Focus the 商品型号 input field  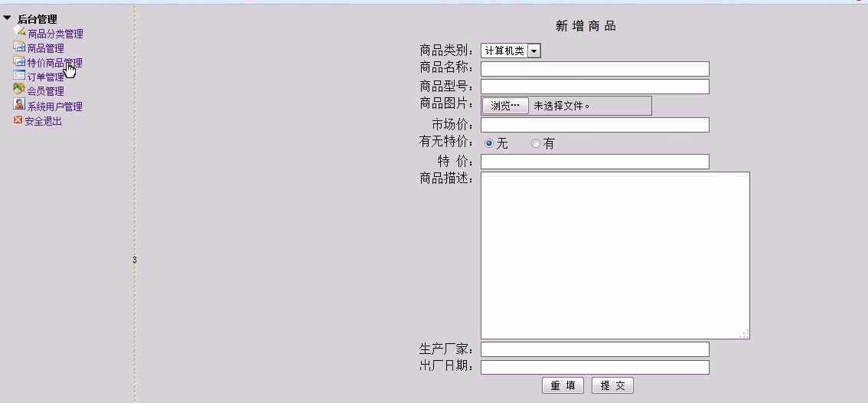tap(595, 87)
